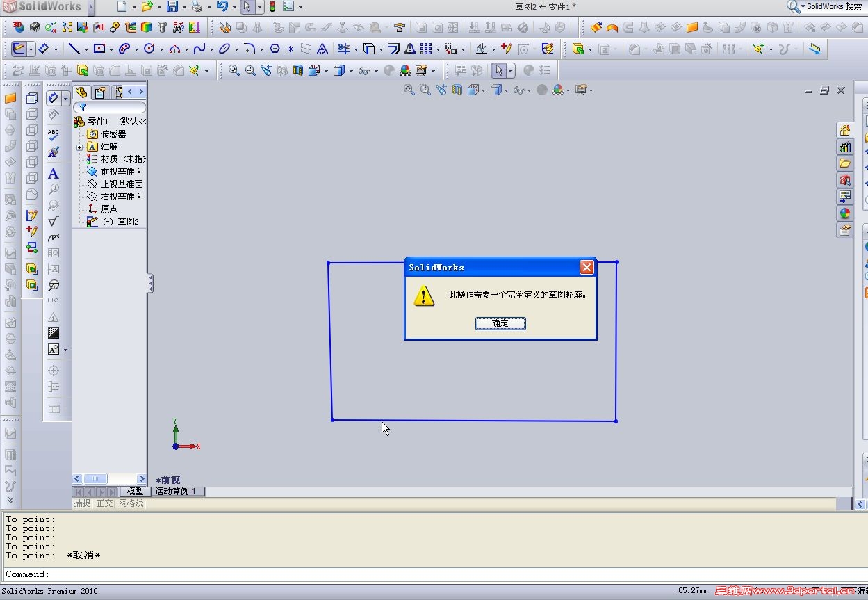Select the Slot sketch tool
Image resolution: width=868 pixels, height=600 pixels.
[x=124, y=49]
